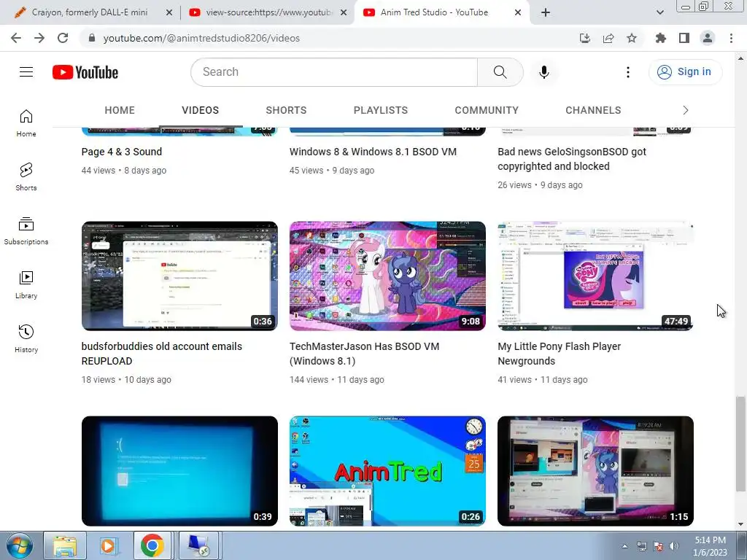Click the URL in address bar
Viewport: 747px width, 560px height.
click(x=201, y=38)
